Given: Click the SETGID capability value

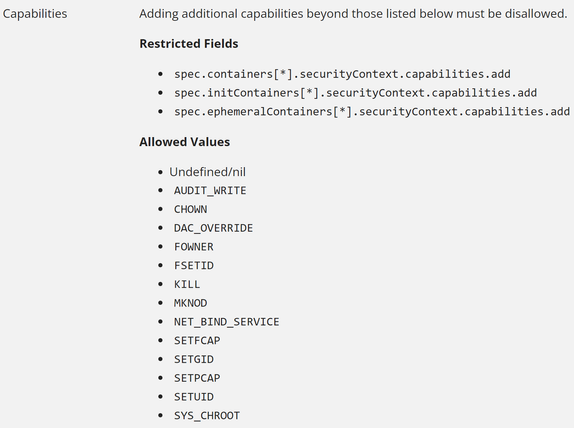Looking at the screenshot, I should click(194, 359).
